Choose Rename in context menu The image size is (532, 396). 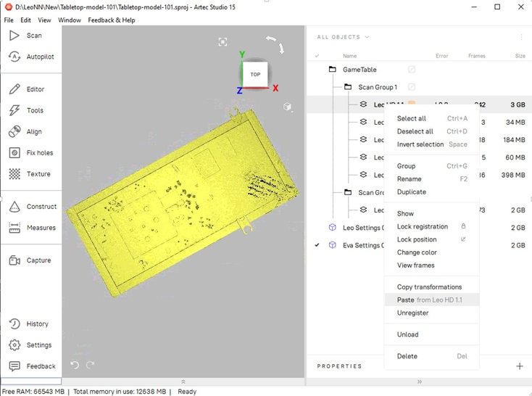click(431, 179)
